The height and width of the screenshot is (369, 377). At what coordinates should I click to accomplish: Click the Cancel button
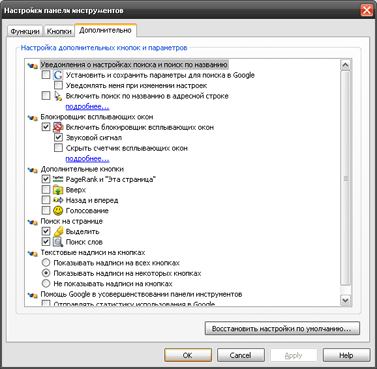[241, 355]
